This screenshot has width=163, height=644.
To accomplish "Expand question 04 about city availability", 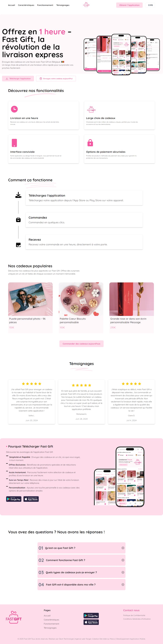I will (x=81, y=584).
